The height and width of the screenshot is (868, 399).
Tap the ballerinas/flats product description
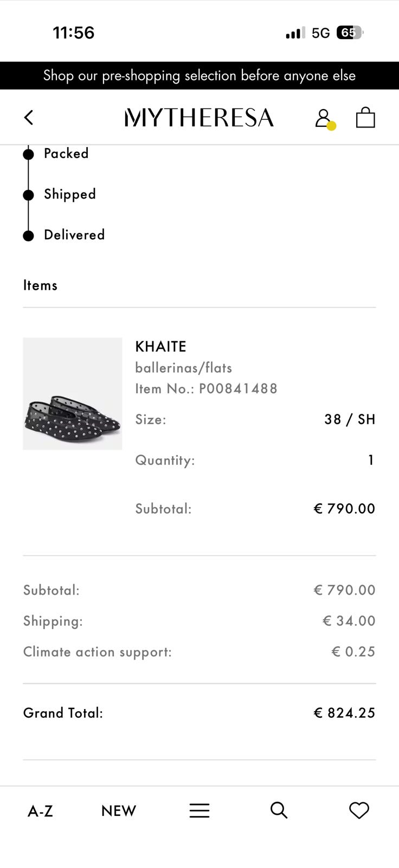(183, 368)
